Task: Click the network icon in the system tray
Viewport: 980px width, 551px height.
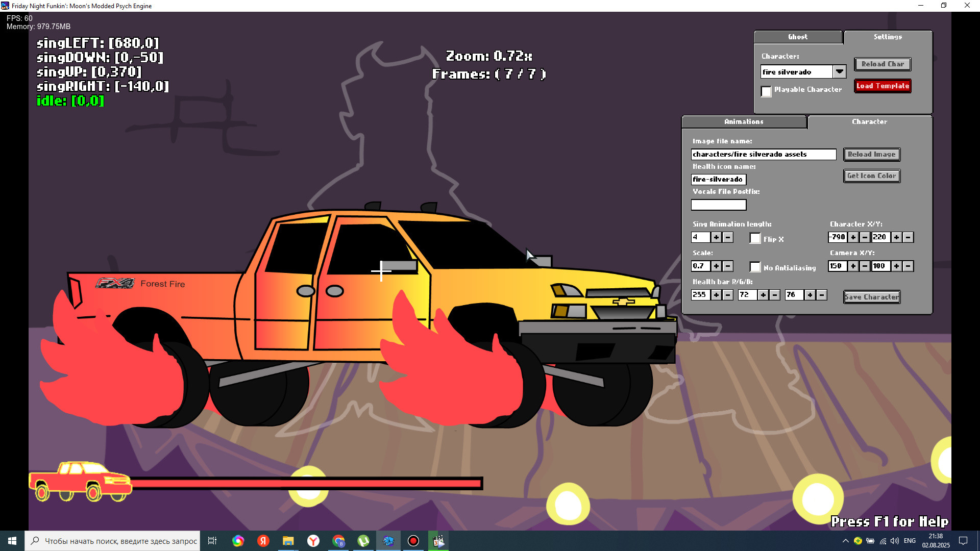Action: tap(883, 541)
